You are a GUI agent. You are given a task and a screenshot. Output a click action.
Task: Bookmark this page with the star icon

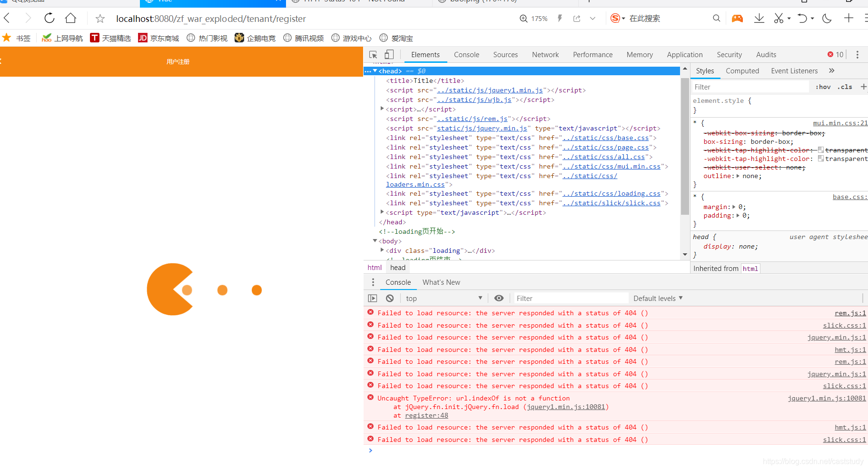(x=100, y=19)
